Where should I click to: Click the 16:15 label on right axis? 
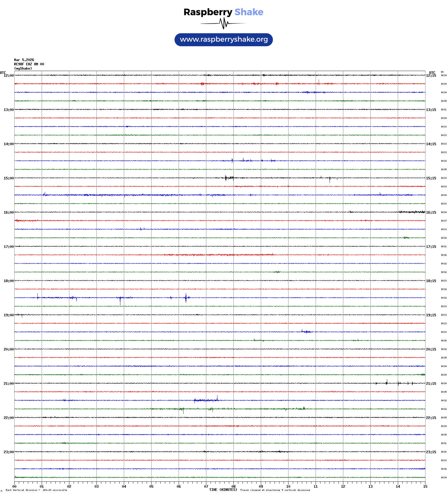tap(431, 212)
